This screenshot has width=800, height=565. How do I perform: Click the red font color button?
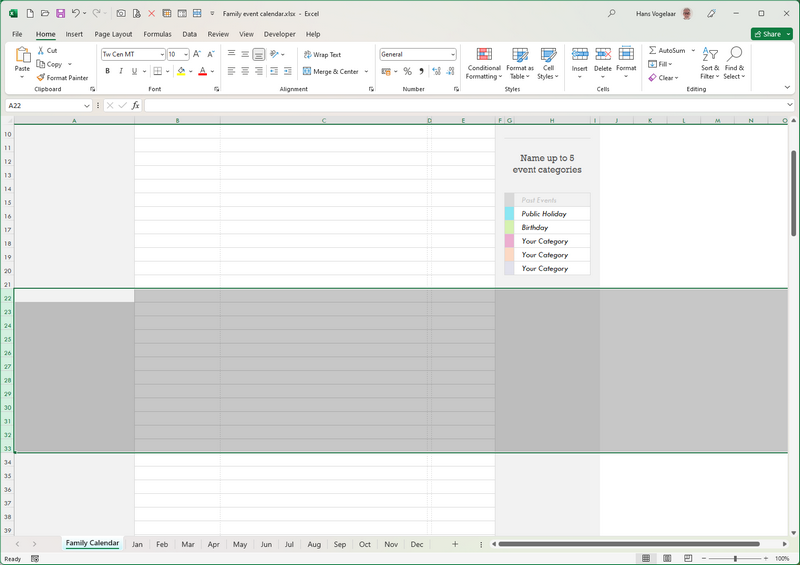(203, 71)
